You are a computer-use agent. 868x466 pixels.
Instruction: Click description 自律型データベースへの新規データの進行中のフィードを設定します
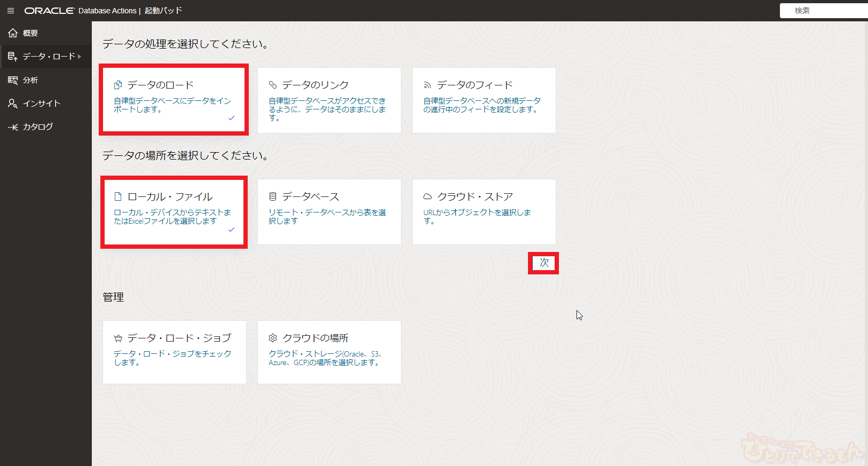click(482, 105)
